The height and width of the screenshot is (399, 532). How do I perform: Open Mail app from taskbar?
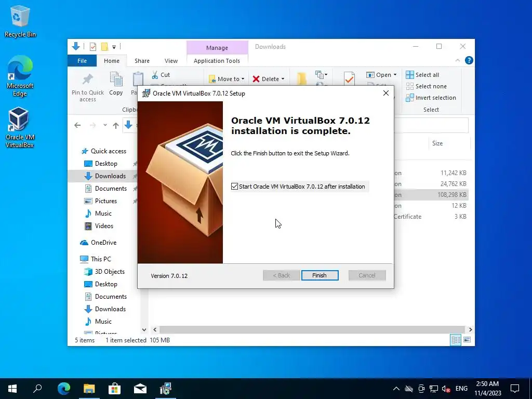coord(140,389)
